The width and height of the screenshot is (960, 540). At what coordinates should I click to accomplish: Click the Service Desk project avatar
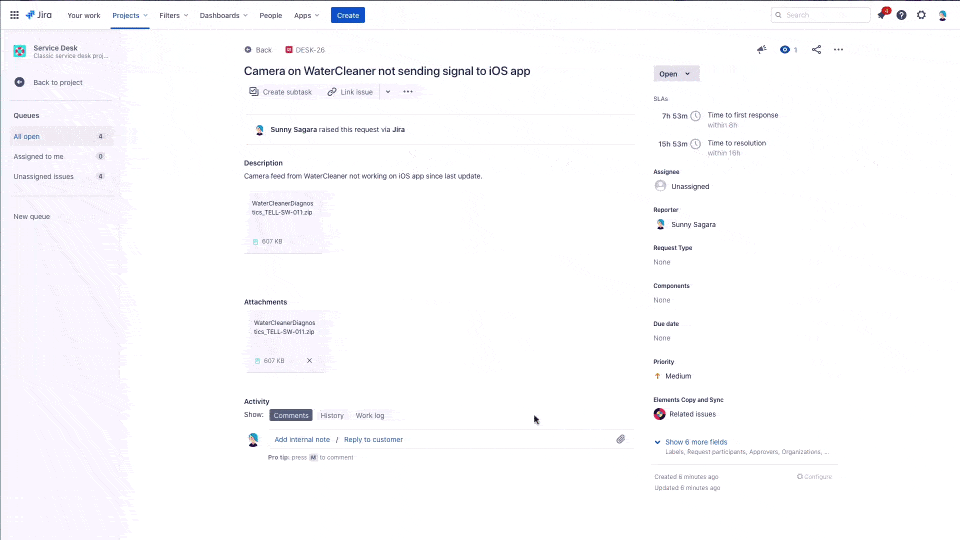click(x=20, y=51)
